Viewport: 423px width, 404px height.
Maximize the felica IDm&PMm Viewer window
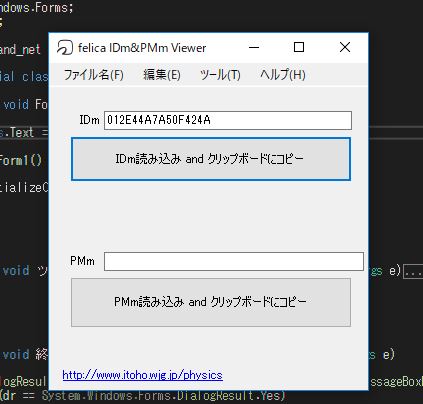[x=299, y=47]
